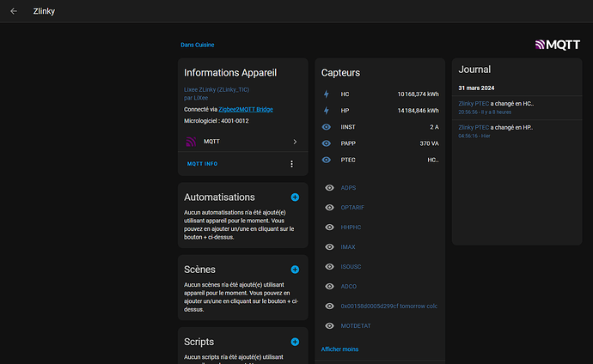The image size is (593, 364).
Task: Open Journal entry Zlinky PTEC changed to HP
Action: pos(496,127)
